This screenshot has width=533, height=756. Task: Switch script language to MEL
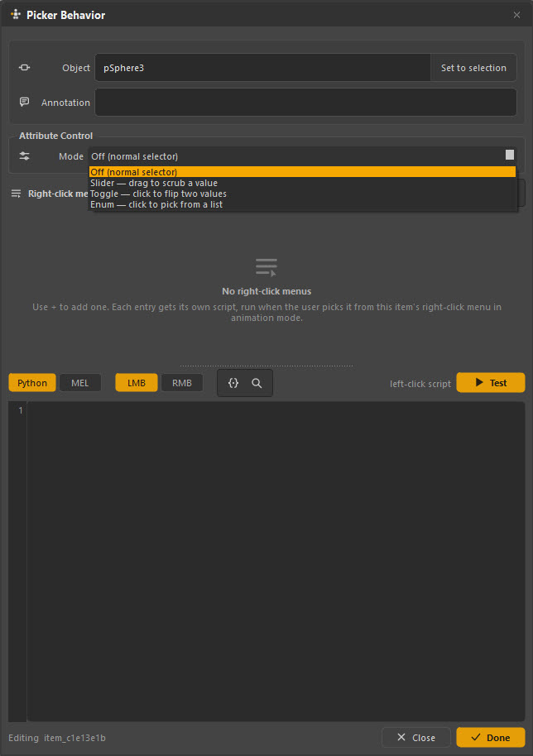click(80, 383)
